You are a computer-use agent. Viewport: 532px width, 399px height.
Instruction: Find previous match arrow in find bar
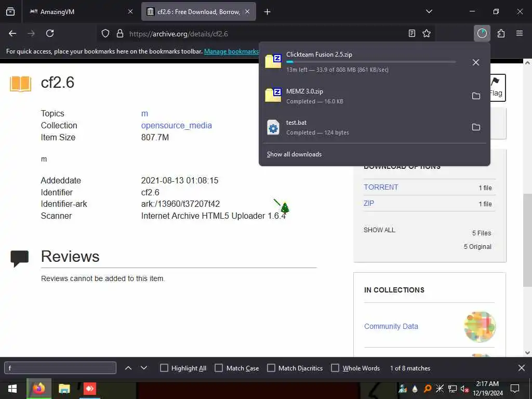(x=128, y=368)
